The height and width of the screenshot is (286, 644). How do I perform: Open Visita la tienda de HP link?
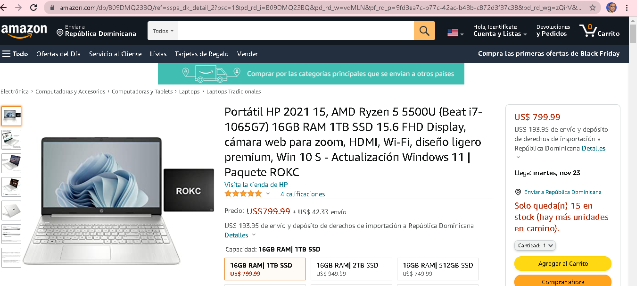(256, 185)
